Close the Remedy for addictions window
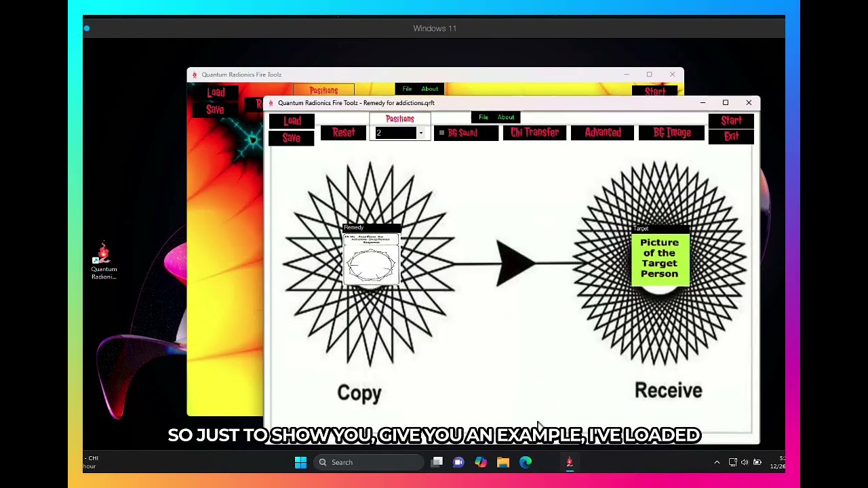 click(x=749, y=103)
